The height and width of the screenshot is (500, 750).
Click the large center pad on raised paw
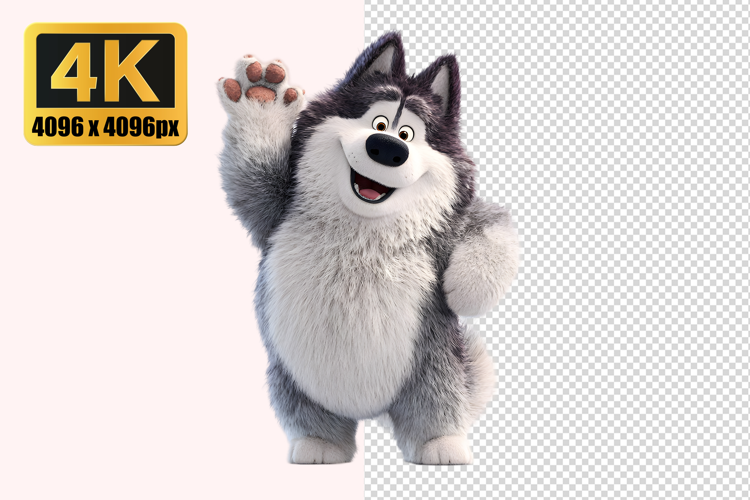[x=260, y=94]
